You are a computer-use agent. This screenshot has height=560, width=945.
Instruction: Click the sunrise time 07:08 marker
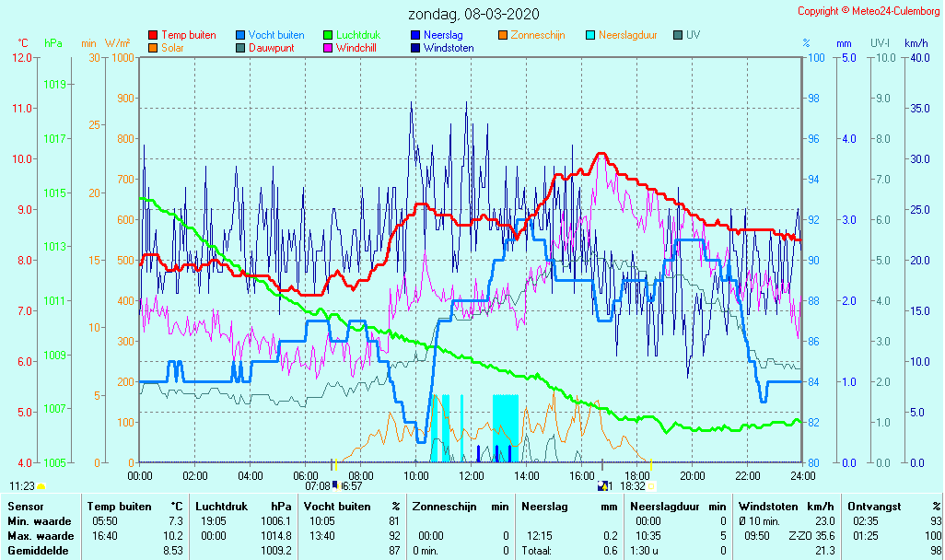(317, 485)
